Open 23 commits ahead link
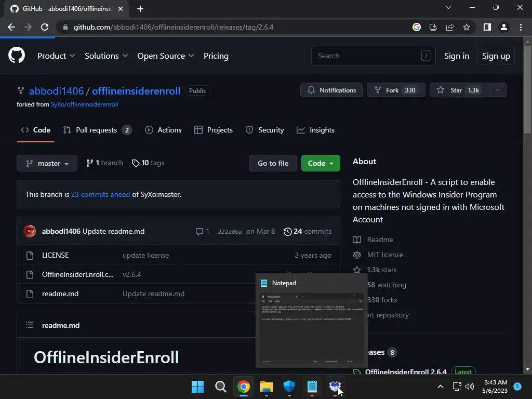532x399 pixels. [x=100, y=194]
